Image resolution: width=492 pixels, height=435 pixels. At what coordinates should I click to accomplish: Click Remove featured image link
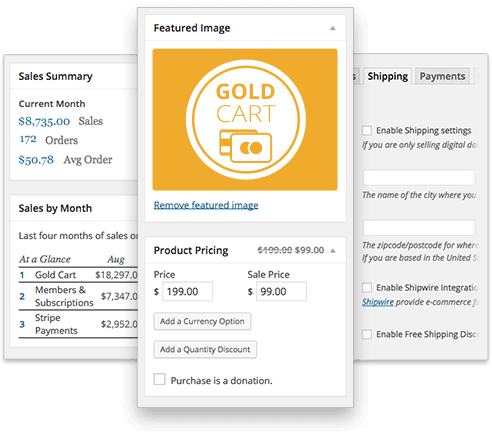(206, 205)
